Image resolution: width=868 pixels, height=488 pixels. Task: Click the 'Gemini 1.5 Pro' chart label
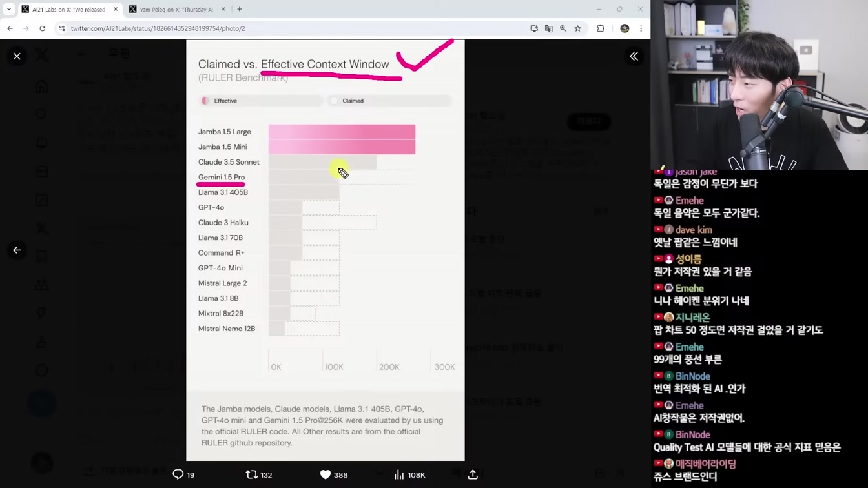(x=222, y=177)
